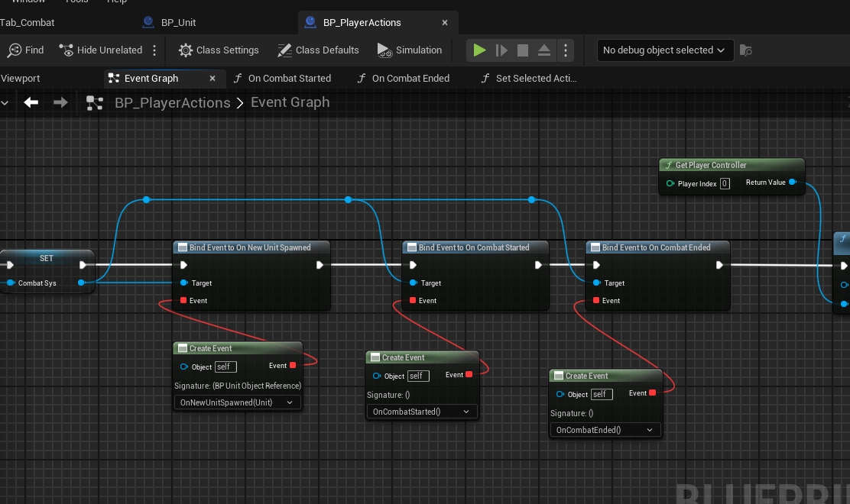Open Class Defaults
Image resolution: width=850 pixels, height=504 pixels.
318,50
